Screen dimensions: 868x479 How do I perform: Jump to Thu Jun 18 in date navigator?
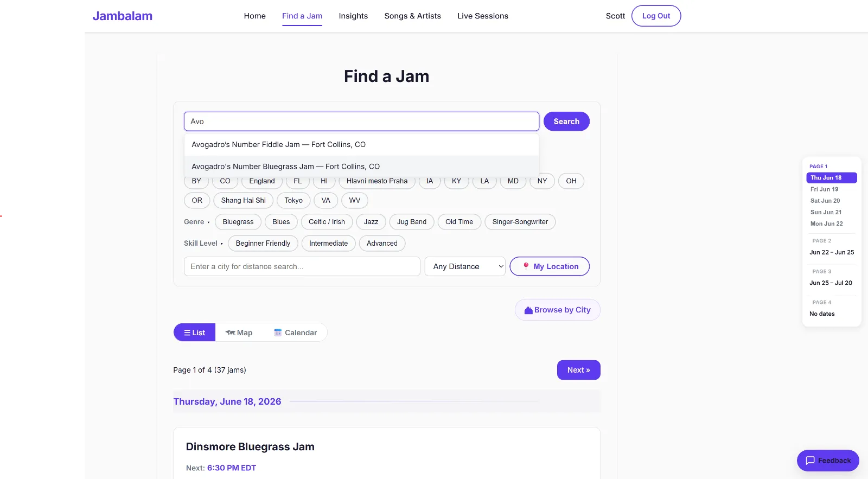[832, 178]
